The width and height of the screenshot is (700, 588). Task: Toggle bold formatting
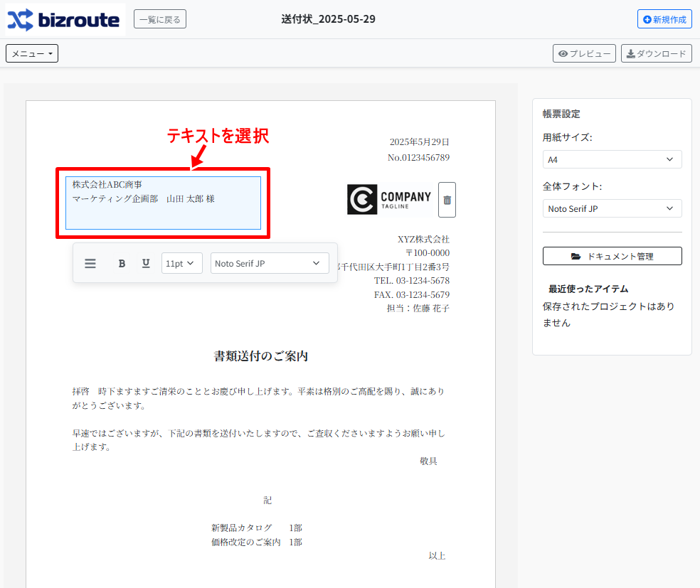tap(122, 263)
